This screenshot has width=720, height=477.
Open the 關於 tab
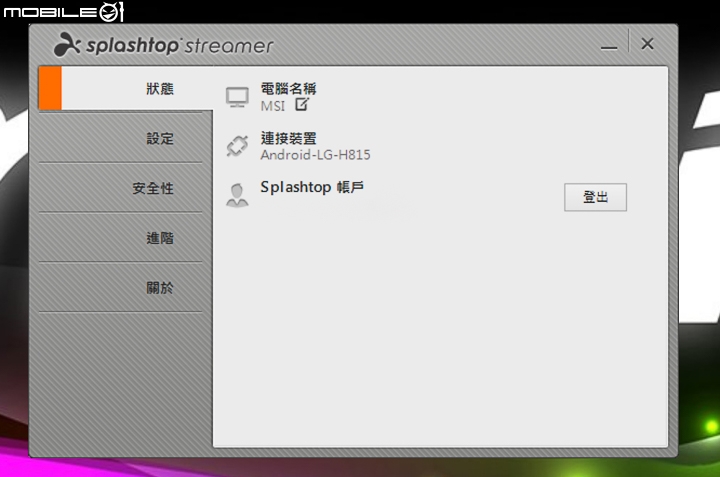coord(121,288)
